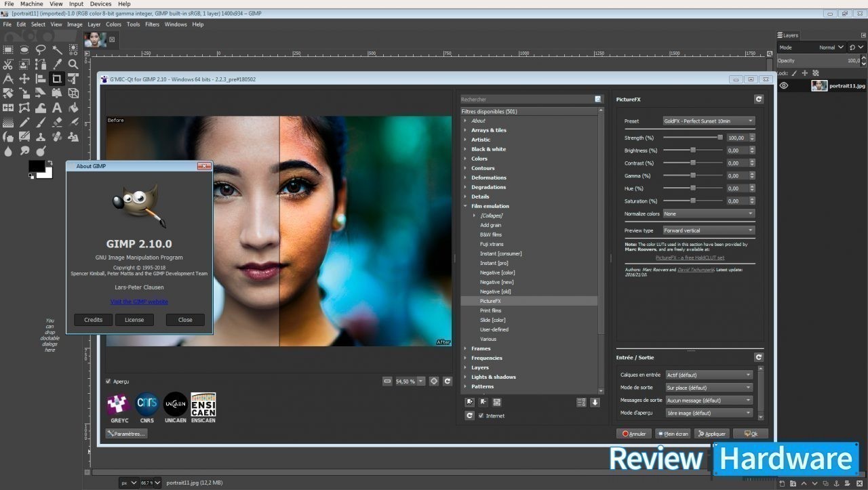
Task: Expand the Artistic filter category
Action: coord(465,140)
